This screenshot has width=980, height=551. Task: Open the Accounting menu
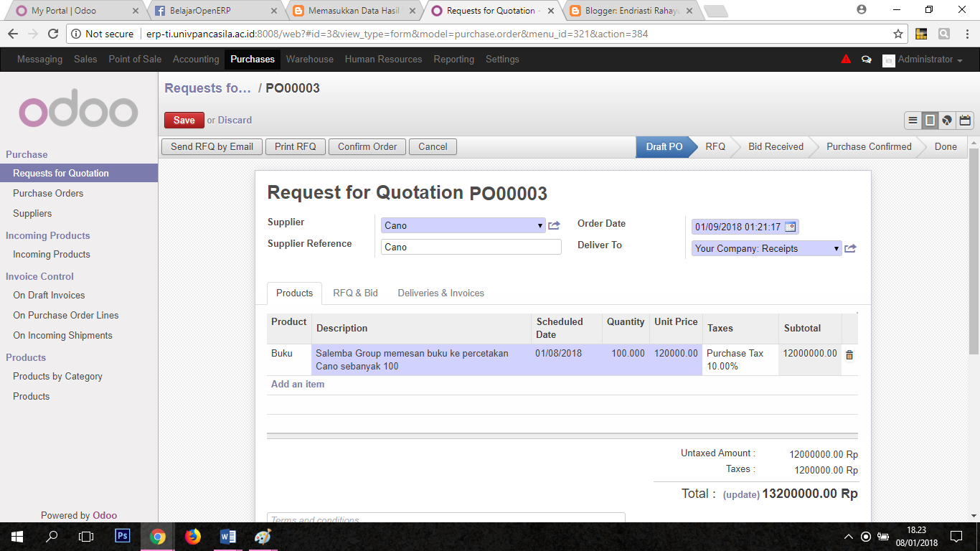[x=196, y=60]
